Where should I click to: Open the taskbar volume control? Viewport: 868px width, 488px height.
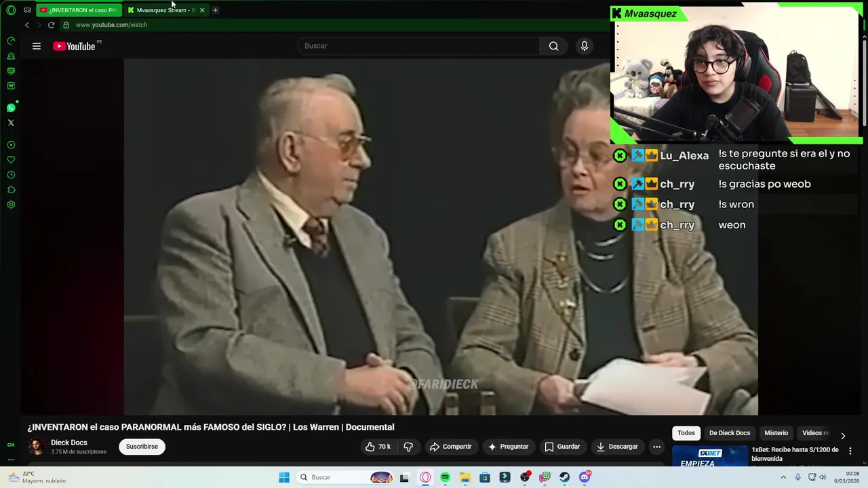[823, 477]
